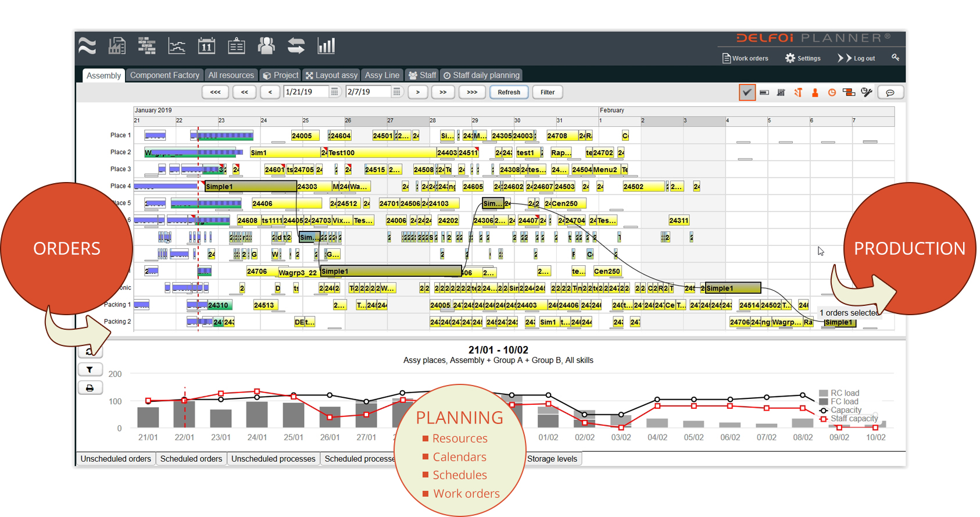Open the Unscheduled orders tab
980x517 pixels.
[116, 459]
